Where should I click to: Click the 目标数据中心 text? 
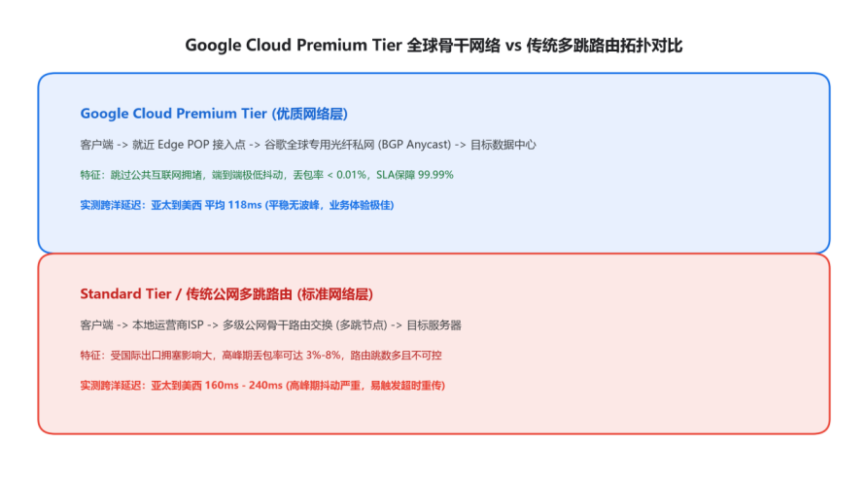[503, 145]
